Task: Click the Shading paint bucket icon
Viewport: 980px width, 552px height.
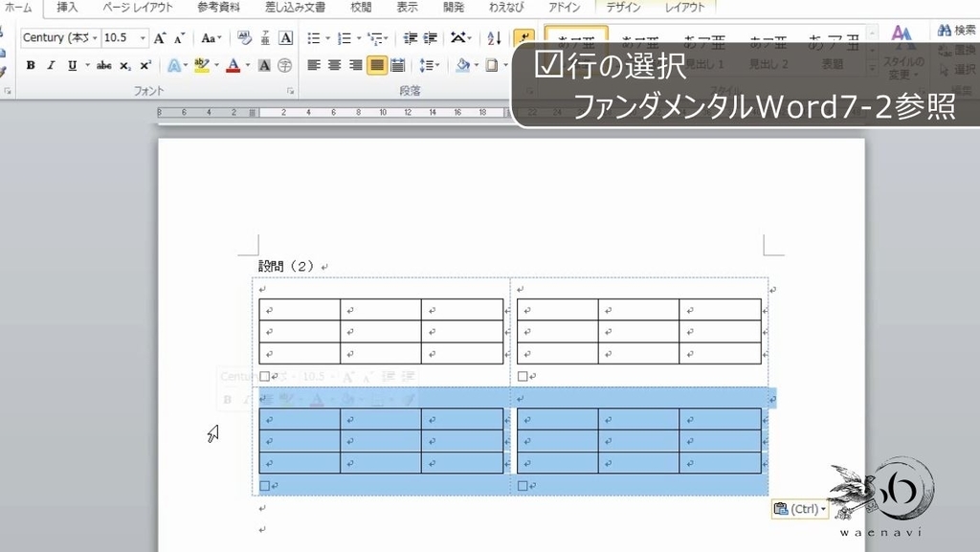Action: click(x=462, y=65)
